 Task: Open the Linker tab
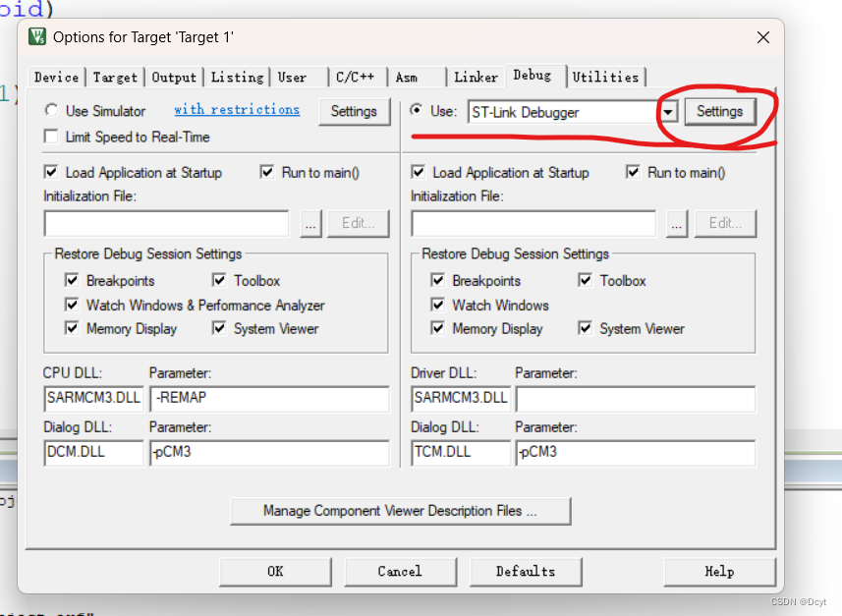[x=476, y=78]
